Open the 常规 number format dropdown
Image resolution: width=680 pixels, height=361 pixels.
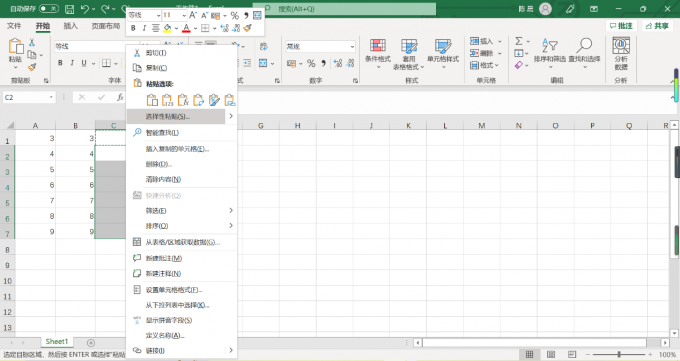[x=352, y=46]
